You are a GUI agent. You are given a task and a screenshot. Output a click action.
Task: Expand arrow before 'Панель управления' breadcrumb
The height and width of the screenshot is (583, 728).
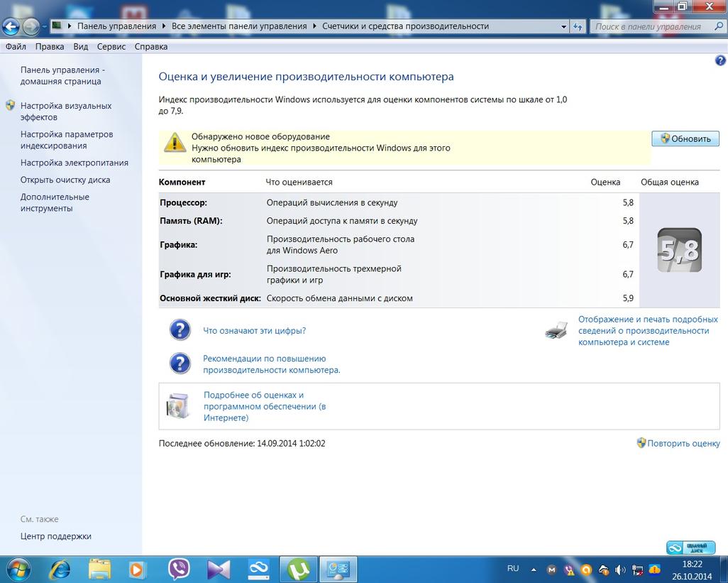pyautogui.click(x=70, y=26)
